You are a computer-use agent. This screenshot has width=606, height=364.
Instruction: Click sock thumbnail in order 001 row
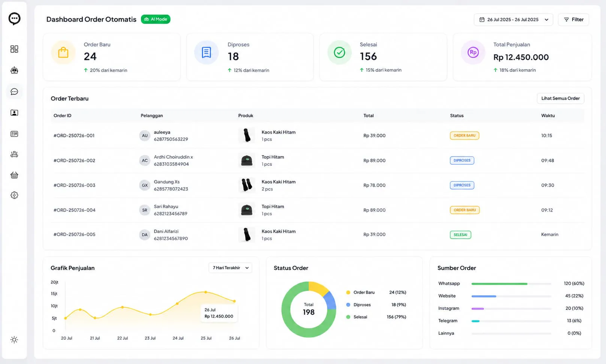(247, 136)
